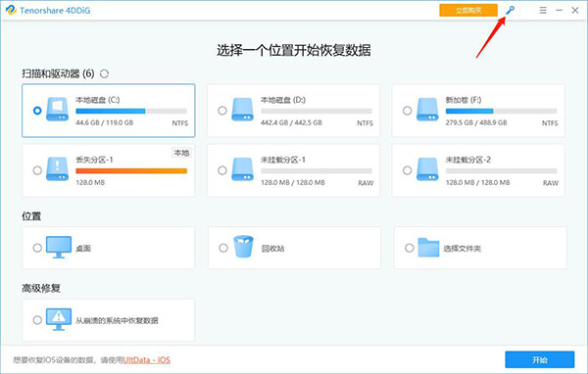This screenshot has width=588, height=374.
Task: Minimize the 4DDiG window
Action: [559, 11]
